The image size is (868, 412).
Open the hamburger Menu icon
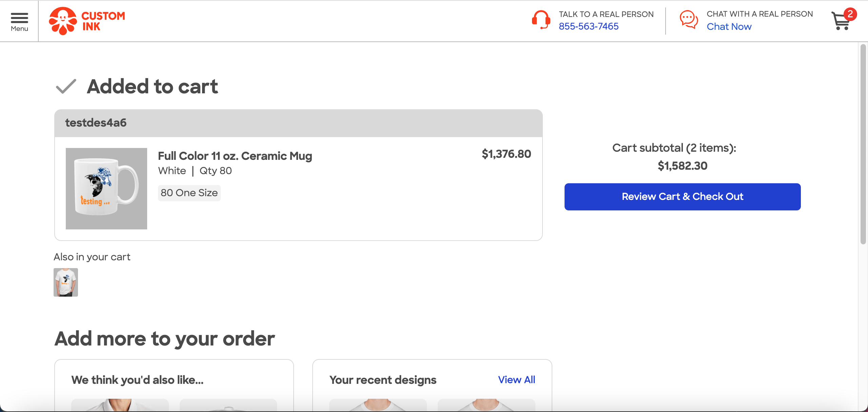(x=19, y=18)
